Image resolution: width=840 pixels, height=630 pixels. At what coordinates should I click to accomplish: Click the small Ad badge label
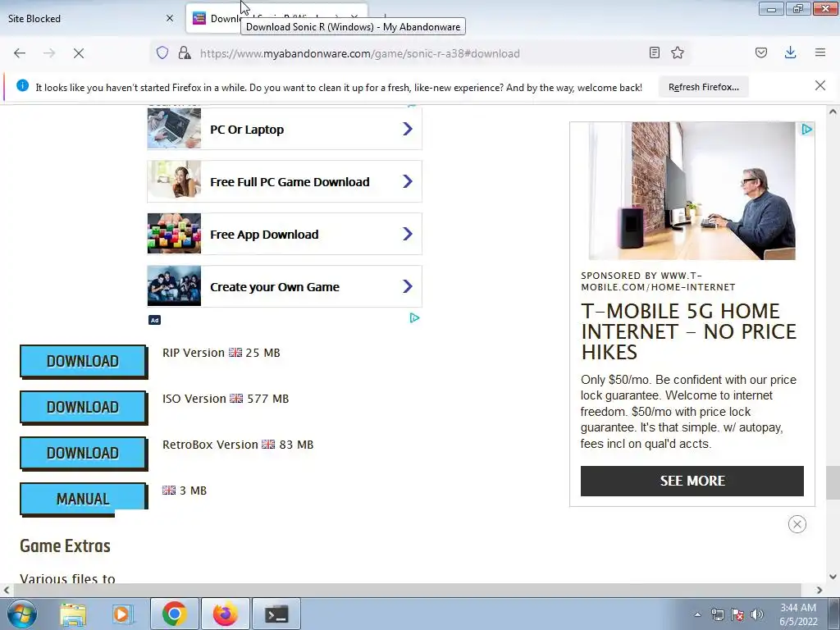tap(154, 320)
